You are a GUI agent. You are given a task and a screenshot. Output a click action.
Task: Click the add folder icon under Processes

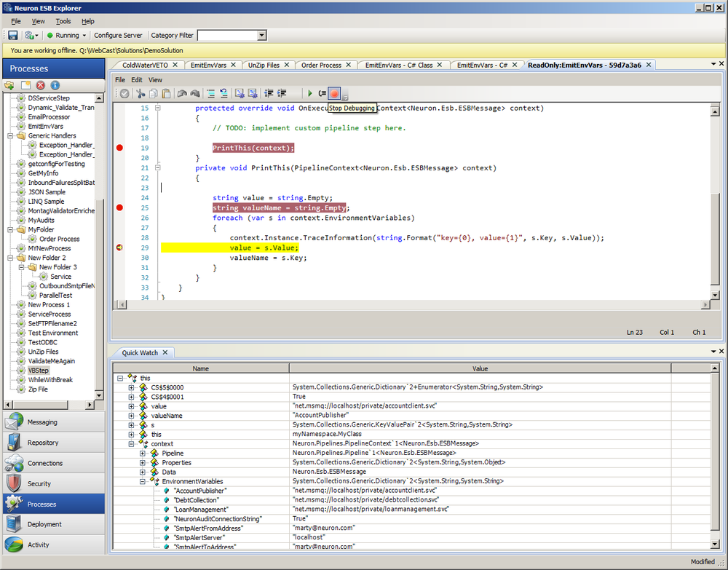click(x=9, y=85)
